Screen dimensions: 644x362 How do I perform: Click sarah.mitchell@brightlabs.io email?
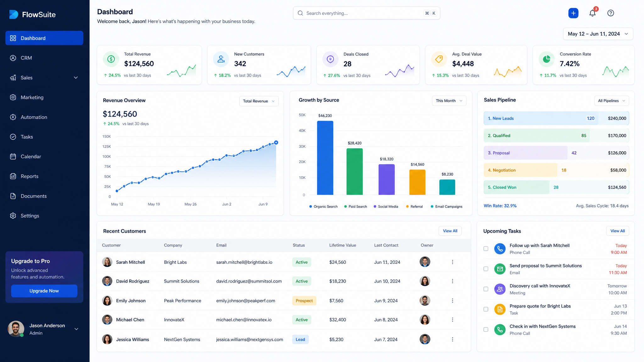pyautogui.click(x=244, y=262)
